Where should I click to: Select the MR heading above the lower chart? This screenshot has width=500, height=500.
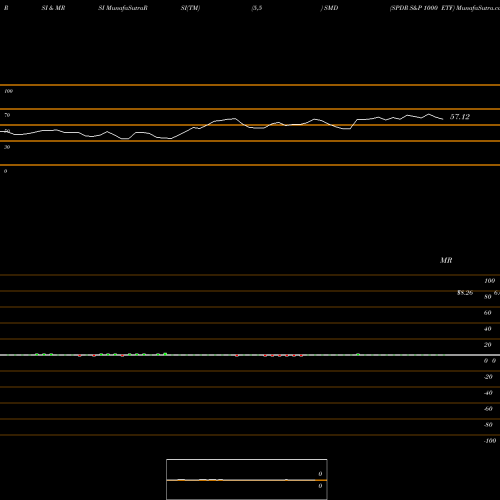pos(446,260)
